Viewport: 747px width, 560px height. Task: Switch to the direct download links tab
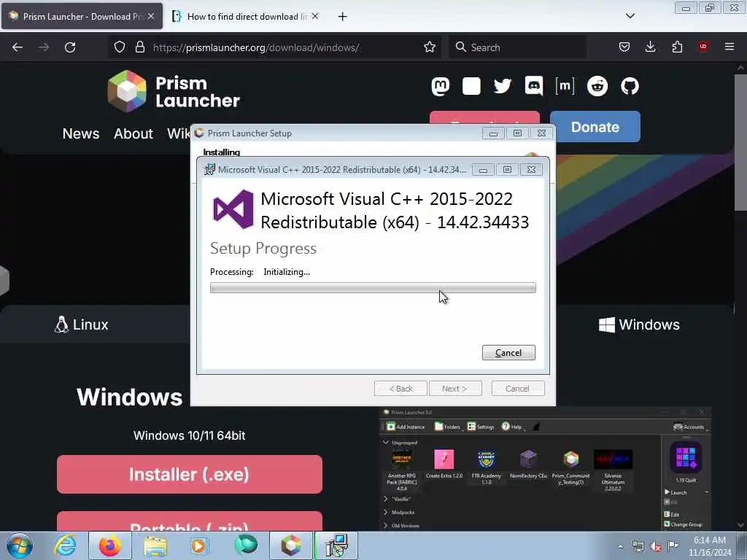pos(245,16)
